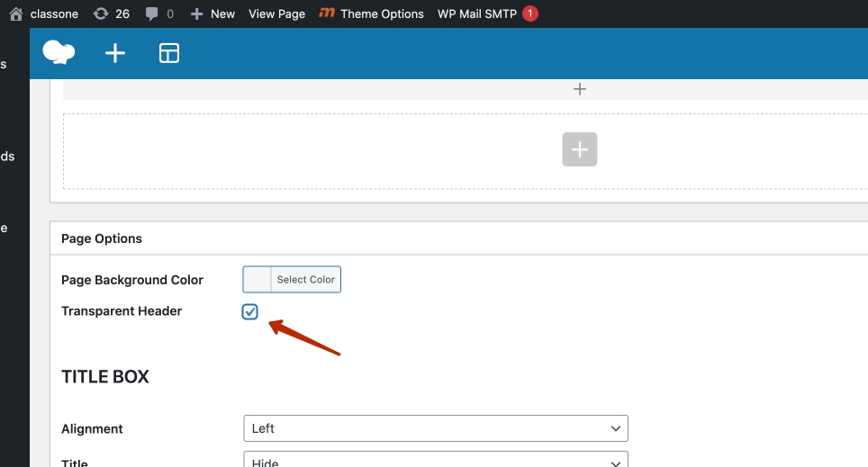The image size is (868, 467).
Task: Click the View Page link
Action: [x=276, y=13]
